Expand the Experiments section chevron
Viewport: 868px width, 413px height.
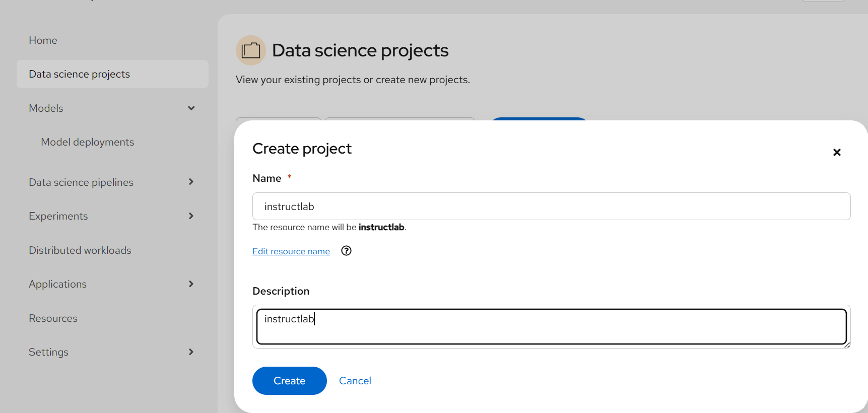(x=191, y=216)
